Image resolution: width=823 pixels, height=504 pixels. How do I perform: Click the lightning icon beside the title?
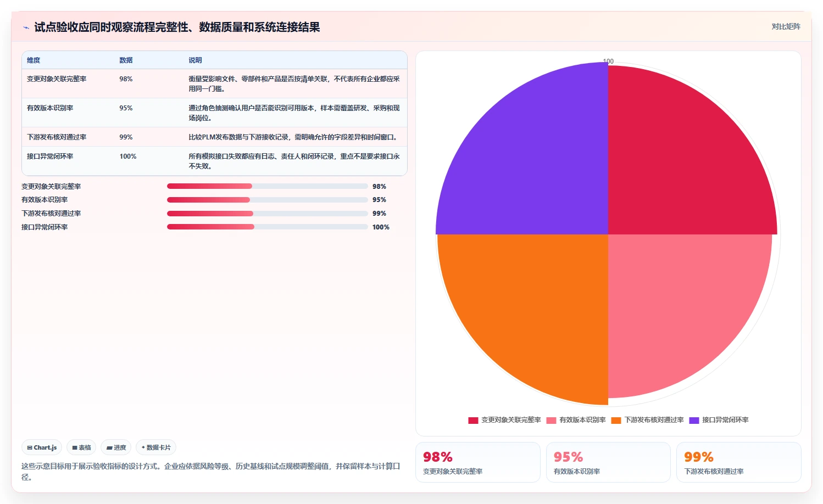click(x=26, y=27)
